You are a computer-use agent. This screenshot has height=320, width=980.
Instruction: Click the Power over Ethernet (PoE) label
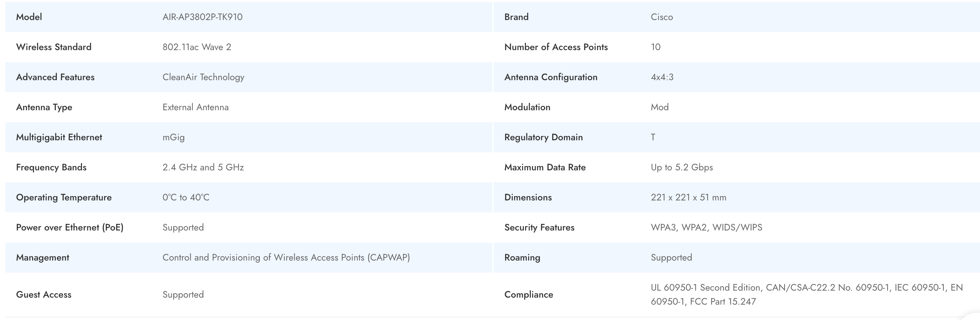[70, 227]
